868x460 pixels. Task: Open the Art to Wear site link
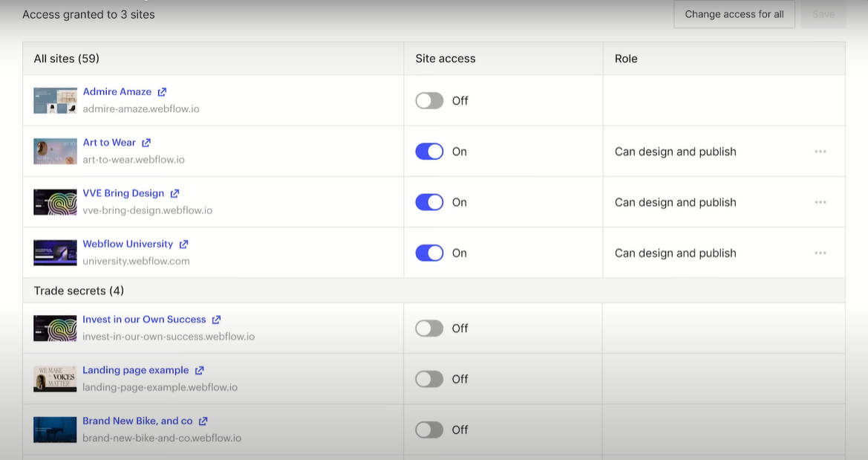pyautogui.click(x=109, y=143)
